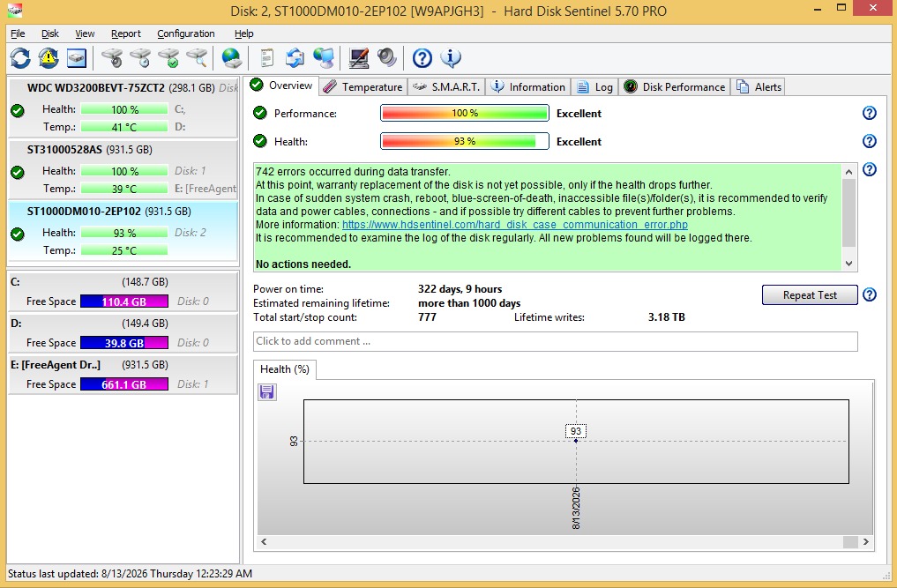
Task: Open the View menu
Action: tap(85, 33)
